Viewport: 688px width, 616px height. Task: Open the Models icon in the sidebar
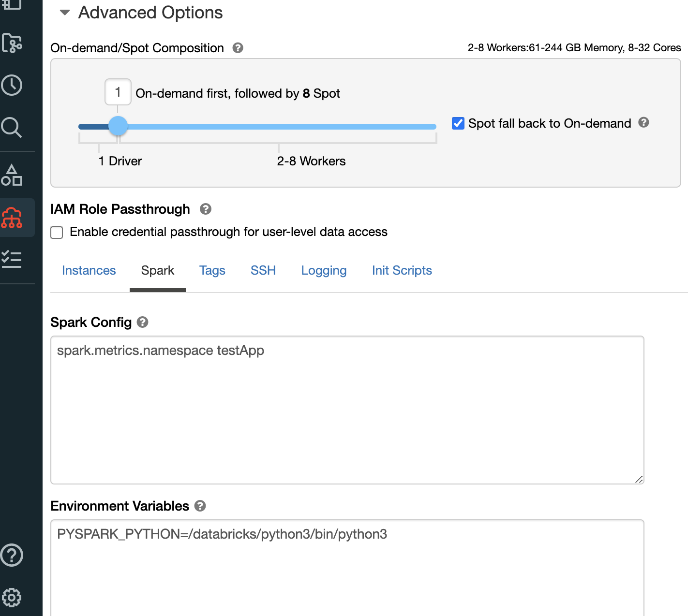[x=12, y=176]
